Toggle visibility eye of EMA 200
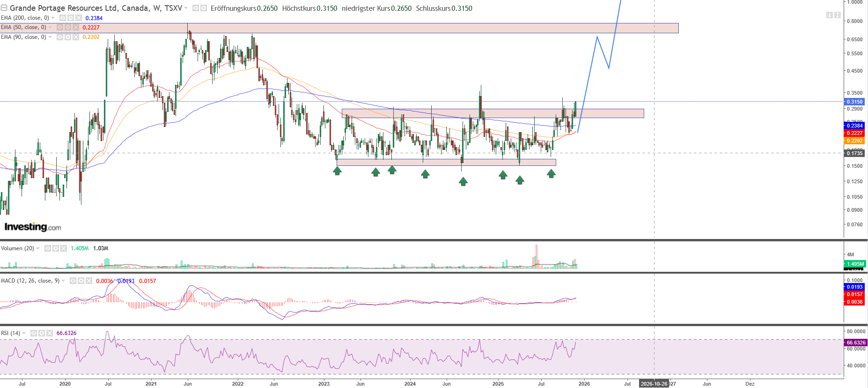Screen dimensions: 868x388 [63, 18]
